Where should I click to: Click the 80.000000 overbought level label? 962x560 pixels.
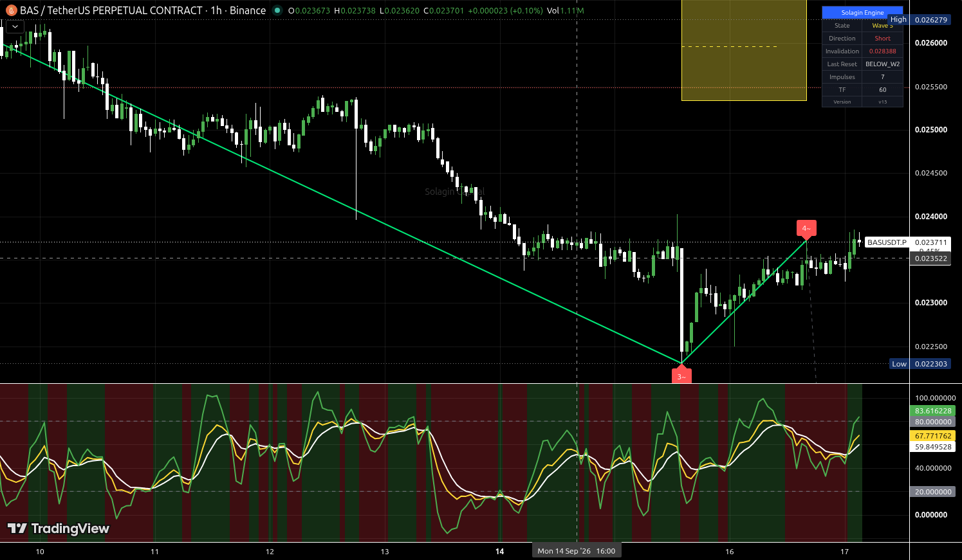click(x=933, y=422)
